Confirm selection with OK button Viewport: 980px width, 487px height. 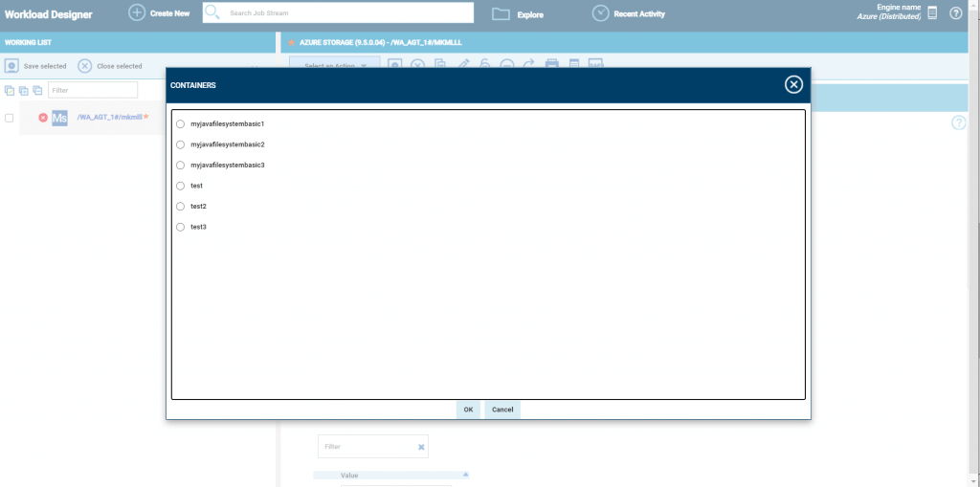tap(468, 410)
